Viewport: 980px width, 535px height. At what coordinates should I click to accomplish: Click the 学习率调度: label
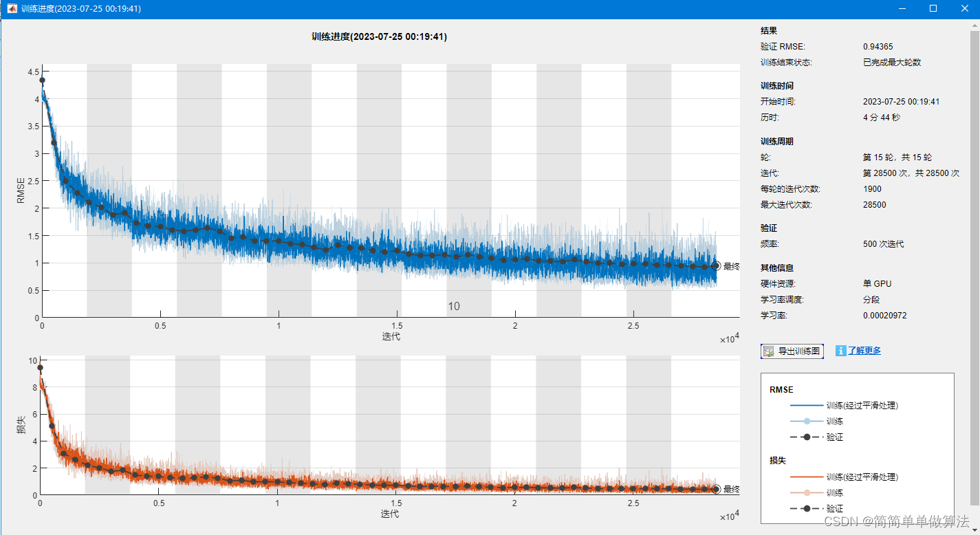coord(782,300)
